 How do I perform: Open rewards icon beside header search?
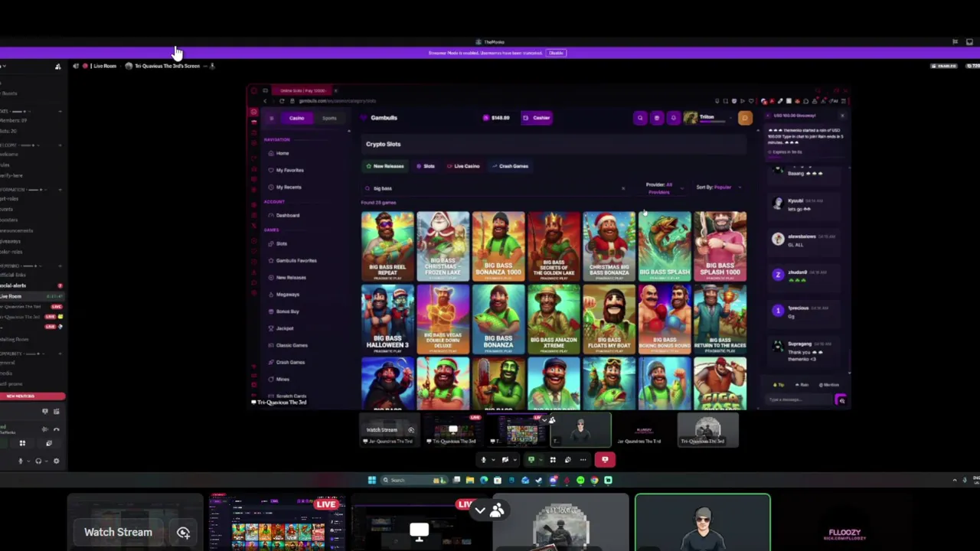pos(657,118)
